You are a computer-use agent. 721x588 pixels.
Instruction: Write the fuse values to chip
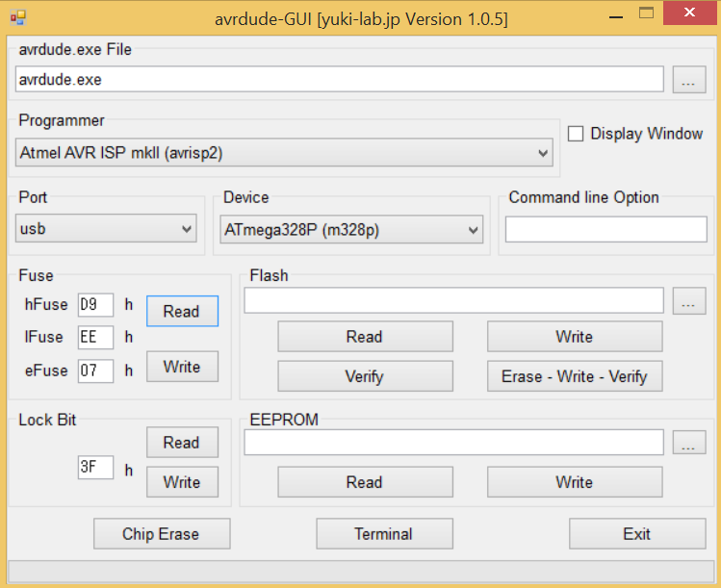coord(182,367)
